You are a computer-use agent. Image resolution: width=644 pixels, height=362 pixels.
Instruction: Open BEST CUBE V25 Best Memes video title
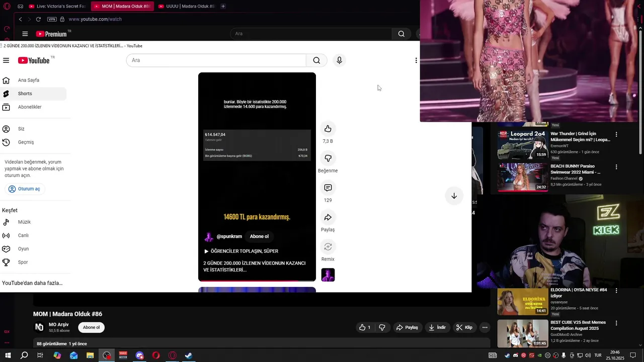pyautogui.click(x=578, y=325)
